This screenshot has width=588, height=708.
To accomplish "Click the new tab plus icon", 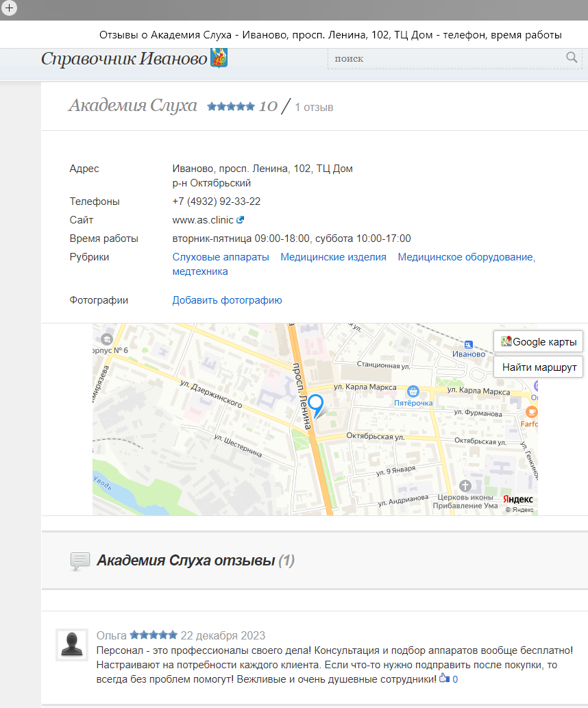I will (9, 8).
